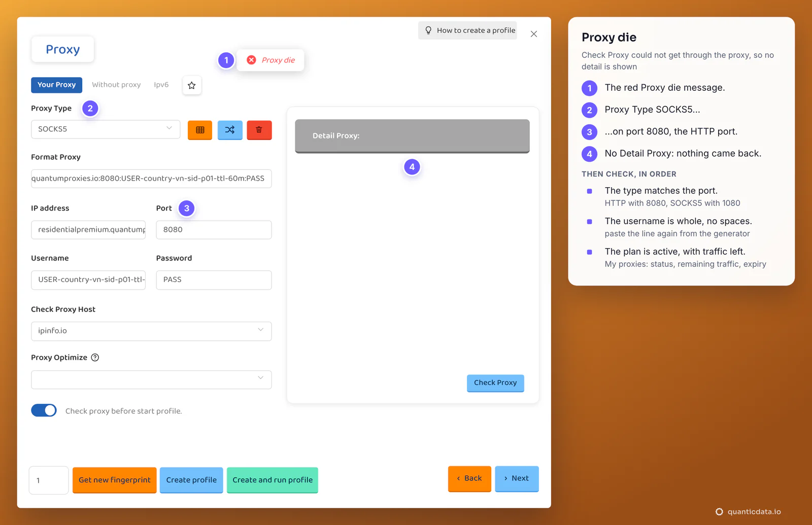The height and width of the screenshot is (525, 812).
Task: Click the Format Proxy input field
Action: 151,179
